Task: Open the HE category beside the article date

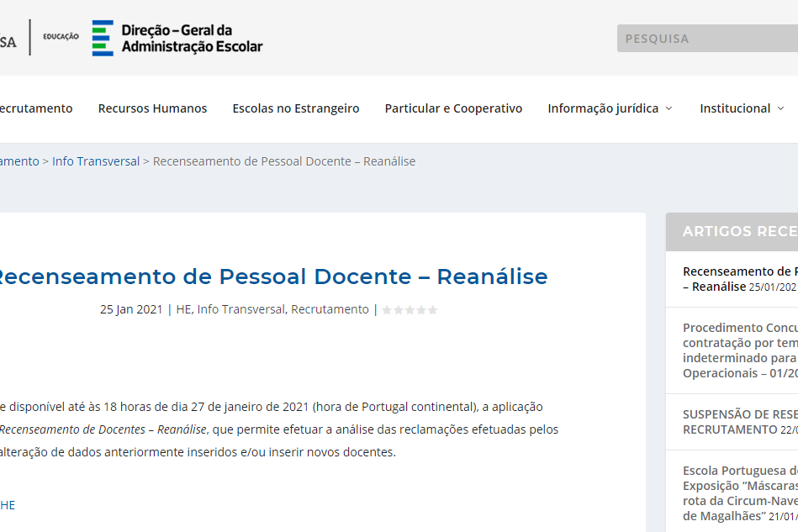Action: point(183,309)
